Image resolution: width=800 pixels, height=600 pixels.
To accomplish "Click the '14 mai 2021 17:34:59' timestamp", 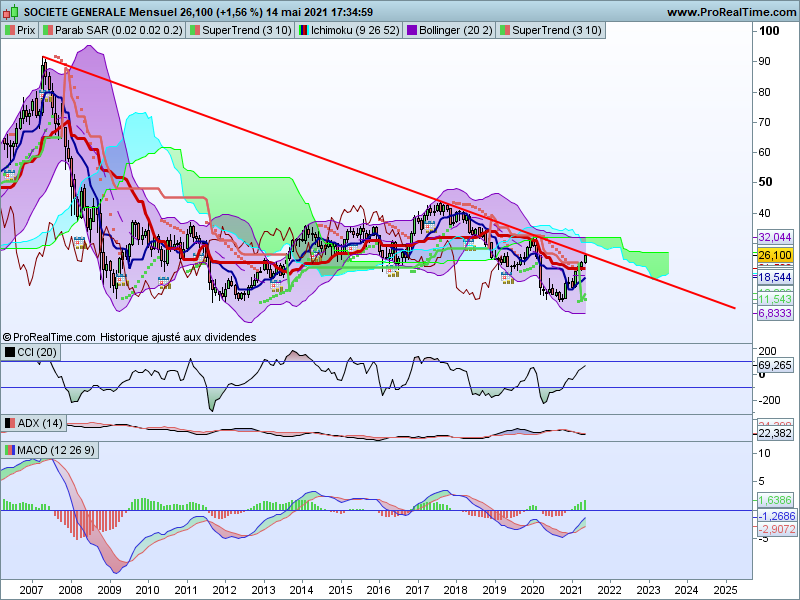I will [x=319, y=12].
